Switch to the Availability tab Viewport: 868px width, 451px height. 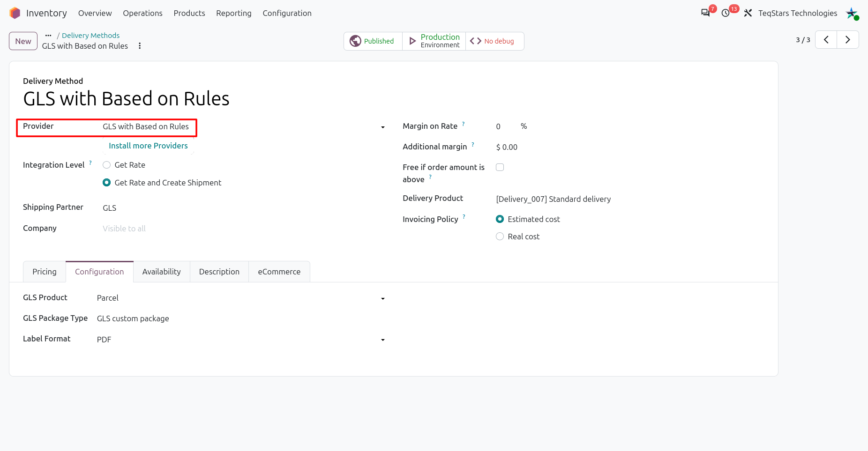coord(162,272)
